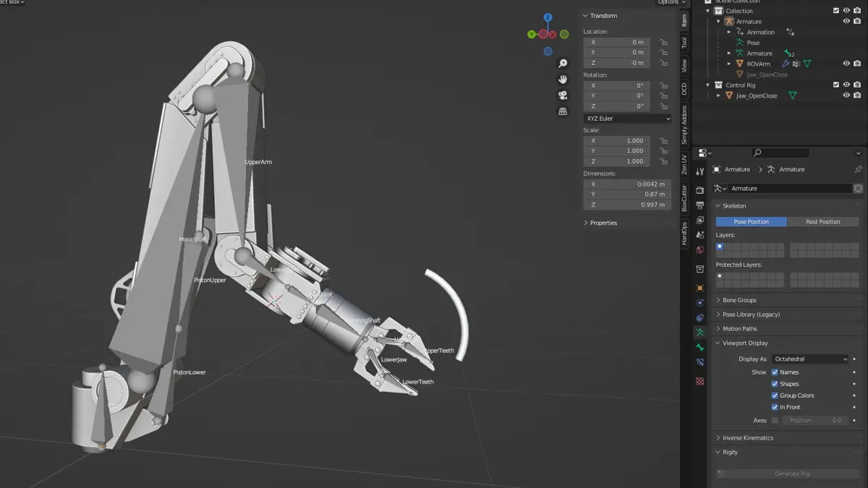Viewport: 868px width, 488px height.
Task: Toggle the camera view icon
Action: point(563,95)
